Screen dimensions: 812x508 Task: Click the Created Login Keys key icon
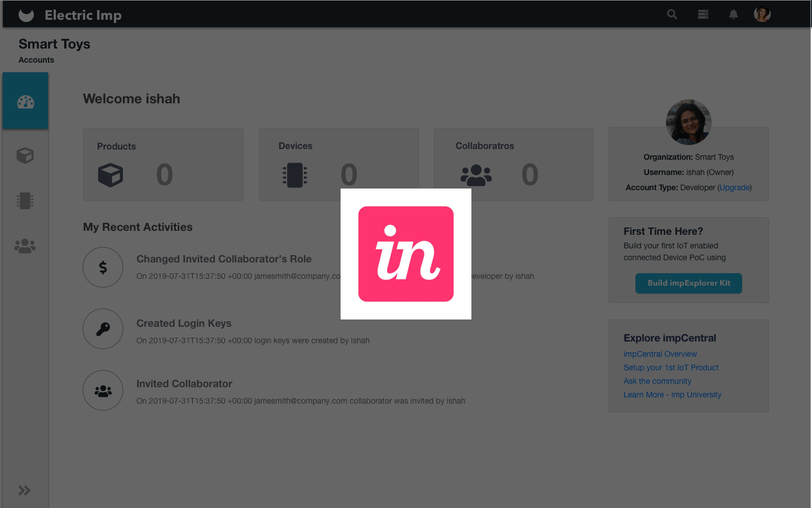tap(103, 329)
